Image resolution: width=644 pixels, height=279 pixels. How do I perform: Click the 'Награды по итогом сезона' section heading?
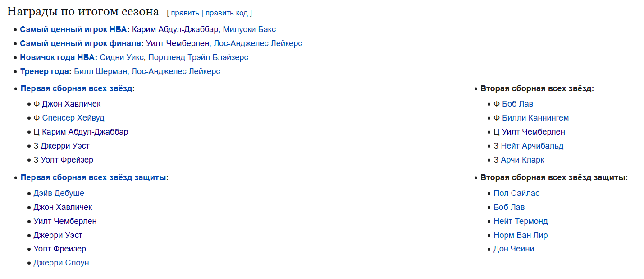tap(83, 12)
